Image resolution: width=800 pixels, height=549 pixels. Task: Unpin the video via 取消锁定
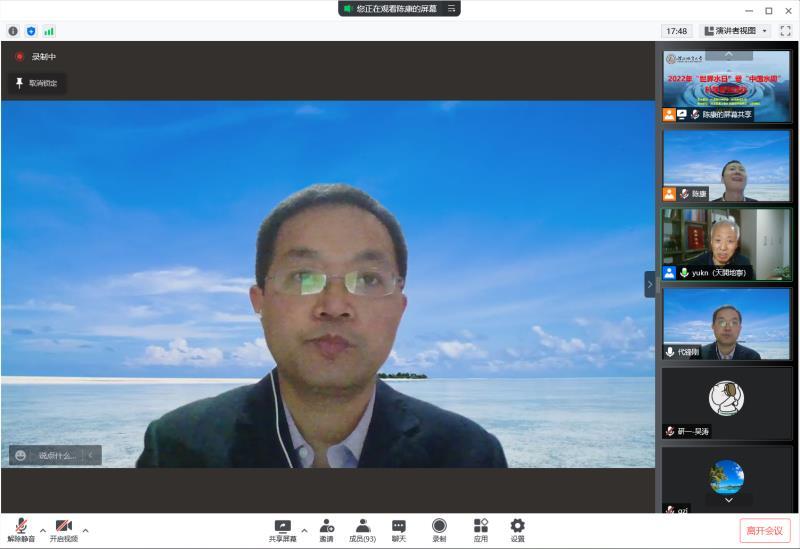(37, 84)
